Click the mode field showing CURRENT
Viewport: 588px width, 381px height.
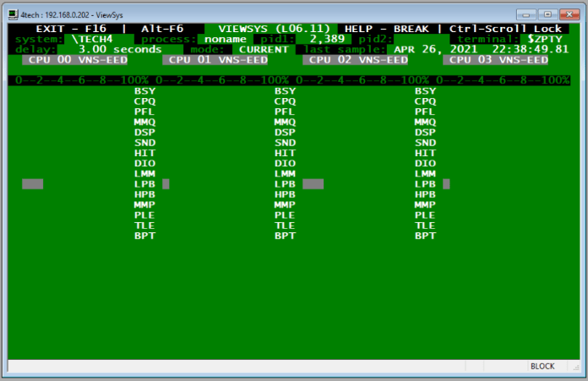point(263,49)
